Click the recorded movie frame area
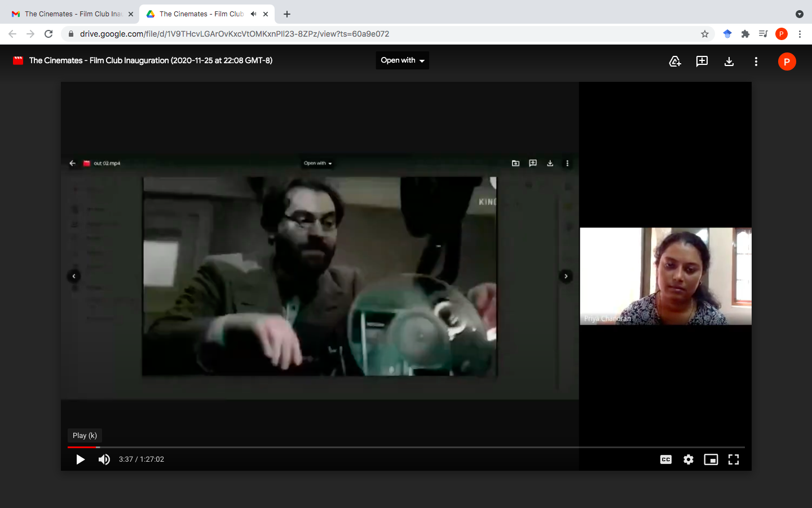This screenshot has width=812, height=508. (x=320, y=276)
